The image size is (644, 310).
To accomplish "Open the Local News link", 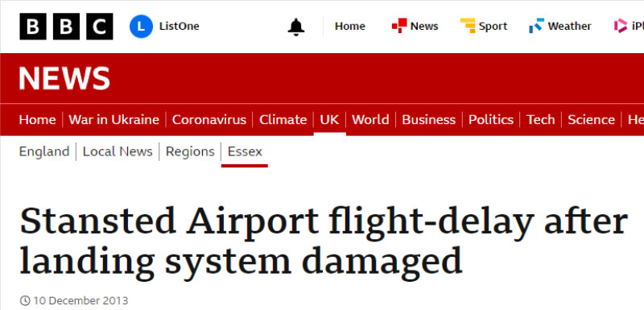I will [118, 151].
